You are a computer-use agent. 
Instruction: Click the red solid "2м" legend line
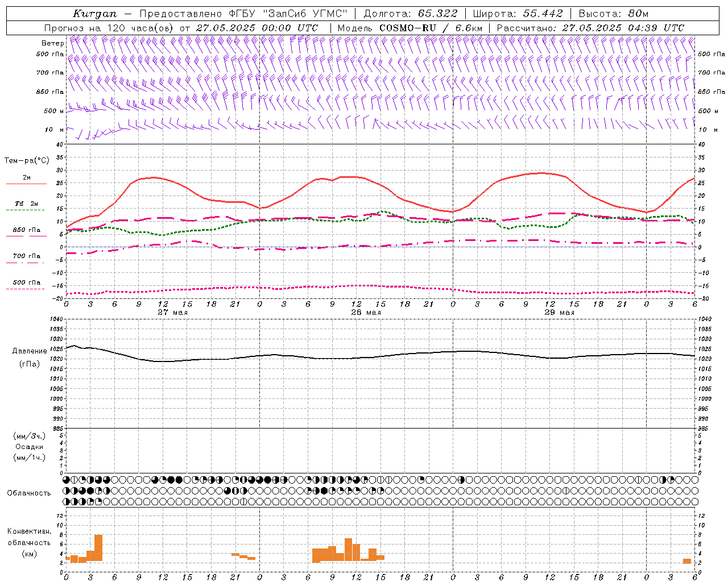click(x=26, y=184)
